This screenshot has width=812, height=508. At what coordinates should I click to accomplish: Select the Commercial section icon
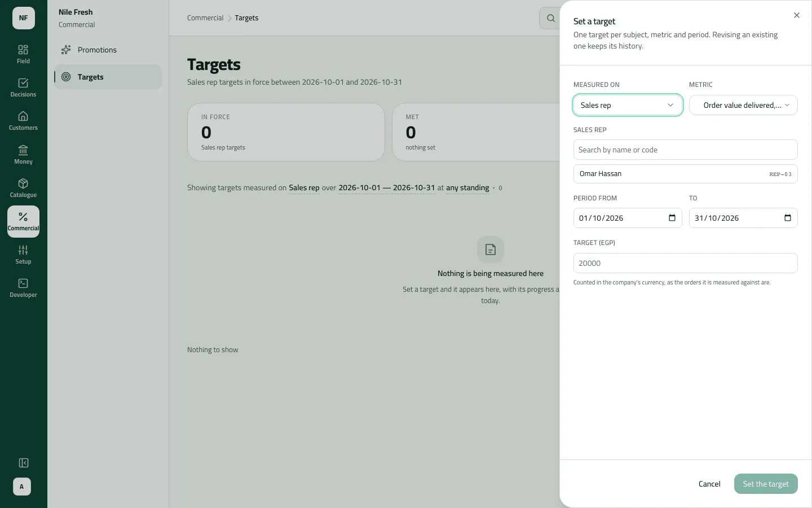tap(23, 221)
